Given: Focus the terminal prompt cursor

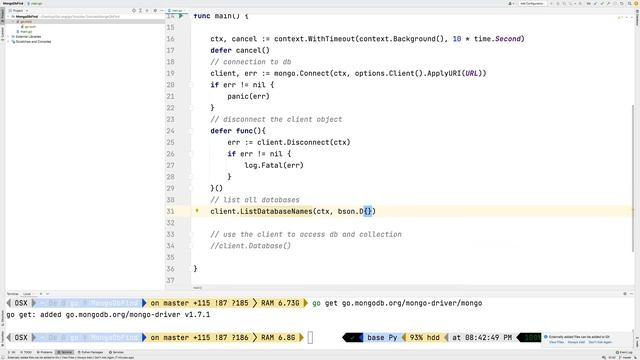Looking at the screenshot, I should click(310, 338).
